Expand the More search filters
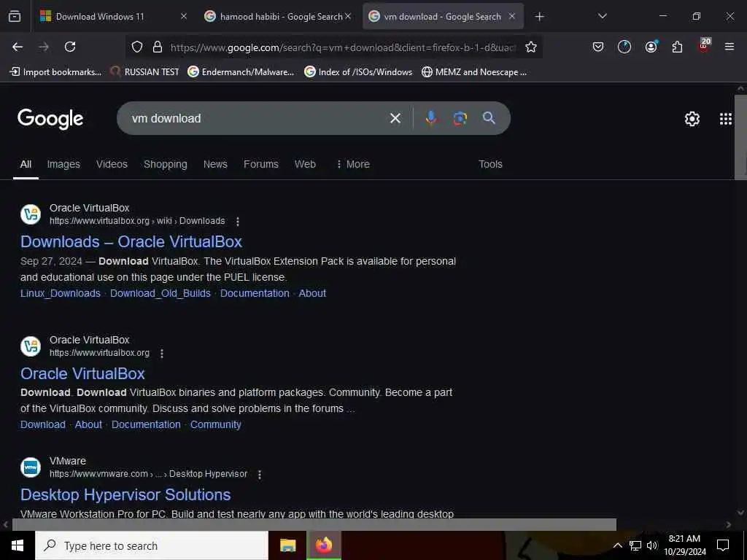Viewport: 747px width, 560px height. 353,164
